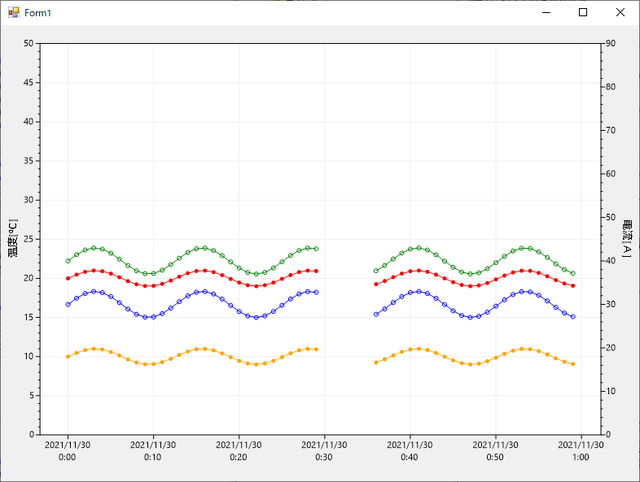Image resolution: width=640 pixels, height=482 pixels.
Task: Maximize the Form1 window
Action: click(x=583, y=12)
